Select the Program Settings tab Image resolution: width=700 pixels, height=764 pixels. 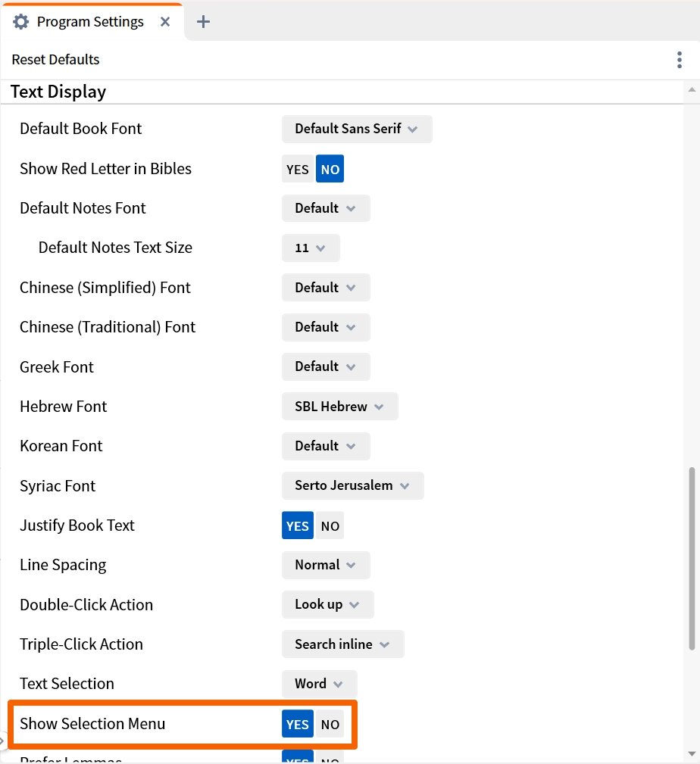click(91, 22)
